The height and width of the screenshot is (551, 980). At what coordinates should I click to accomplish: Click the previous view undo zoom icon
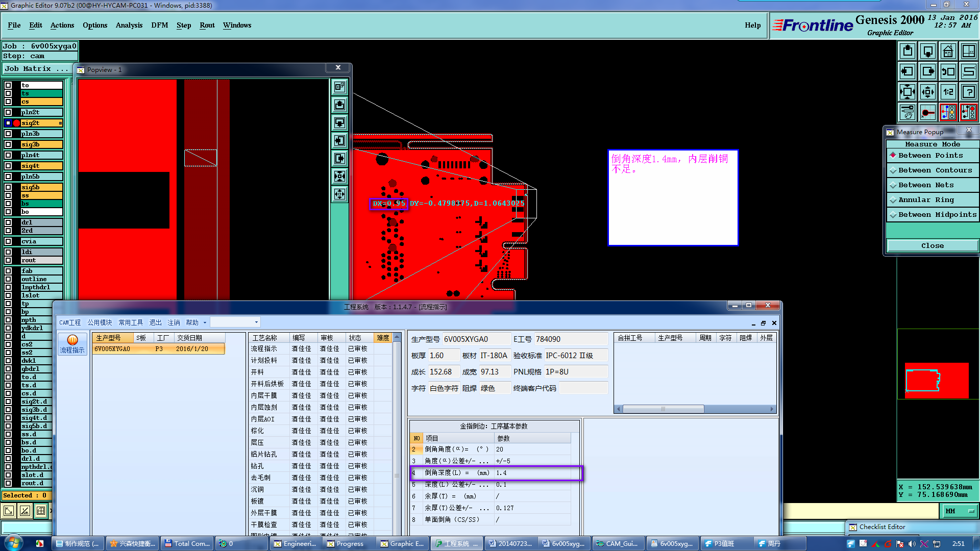[x=948, y=71]
